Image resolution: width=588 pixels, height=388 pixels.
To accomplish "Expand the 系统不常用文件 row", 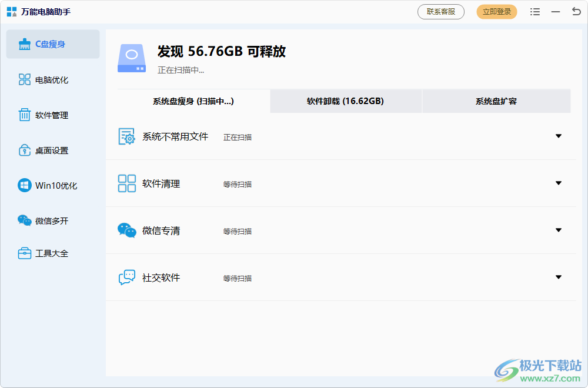I will [x=558, y=136].
